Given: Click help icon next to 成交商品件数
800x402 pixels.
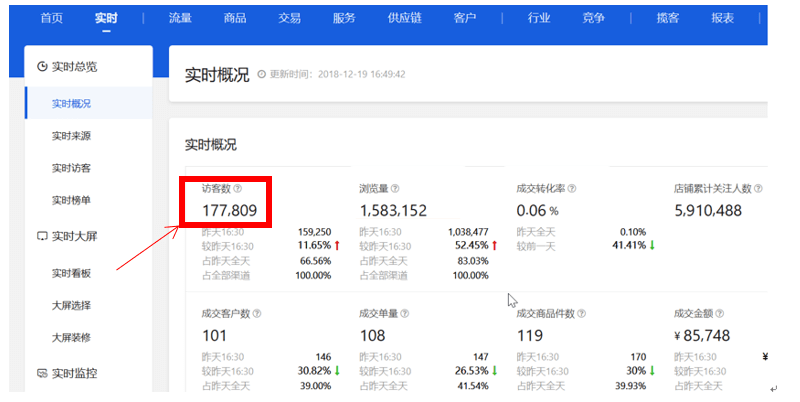Looking at the screenshot, I should click(x=582, y=314).
